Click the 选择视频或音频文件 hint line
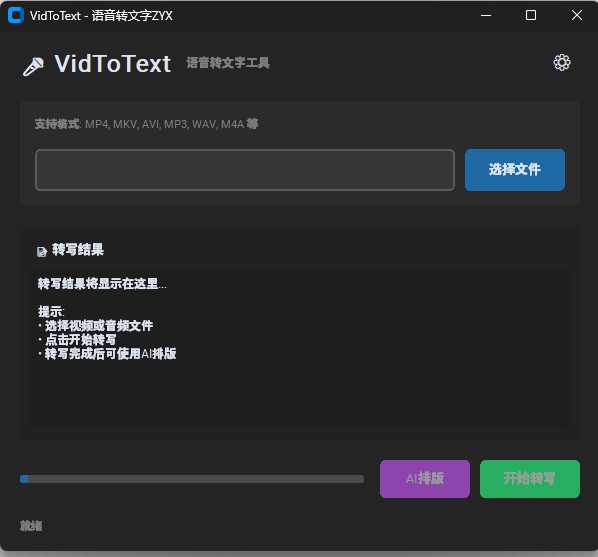Viewport: 598px width, 557px height. pos(96,325)
